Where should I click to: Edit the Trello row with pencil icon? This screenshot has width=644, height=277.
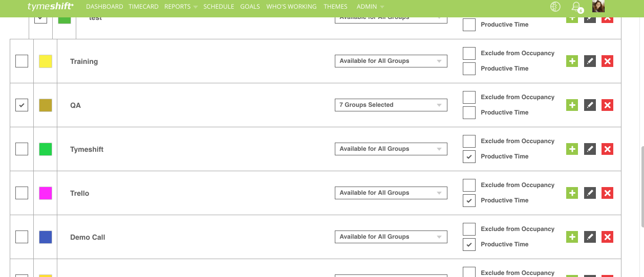click(x=590, y=193)
